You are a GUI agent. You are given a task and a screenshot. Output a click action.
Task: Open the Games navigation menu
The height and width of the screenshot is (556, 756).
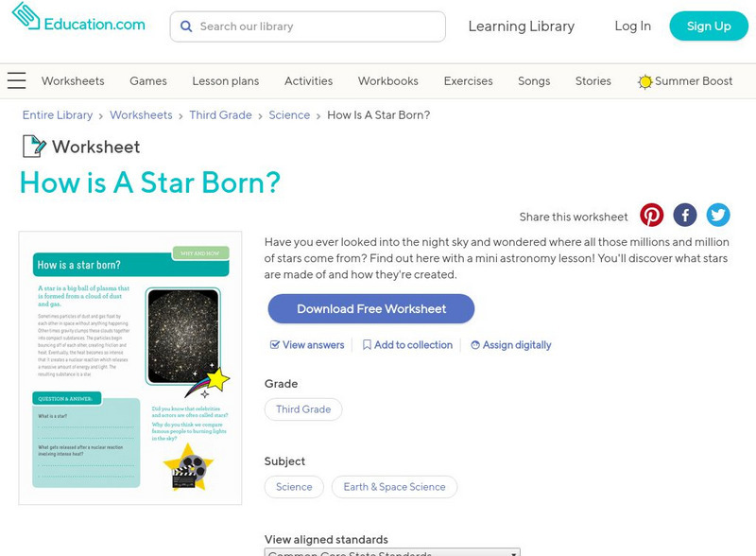pos(147,81)
